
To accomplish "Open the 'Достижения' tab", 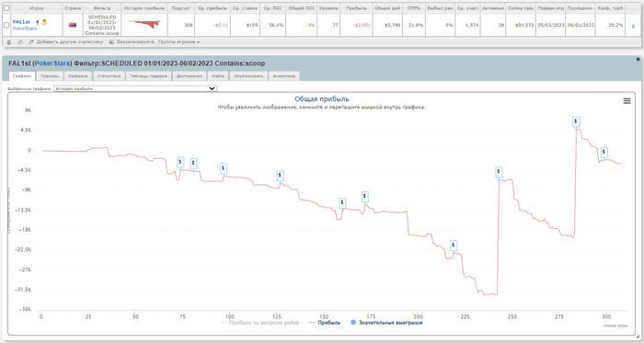I will [x=190, y=76].
